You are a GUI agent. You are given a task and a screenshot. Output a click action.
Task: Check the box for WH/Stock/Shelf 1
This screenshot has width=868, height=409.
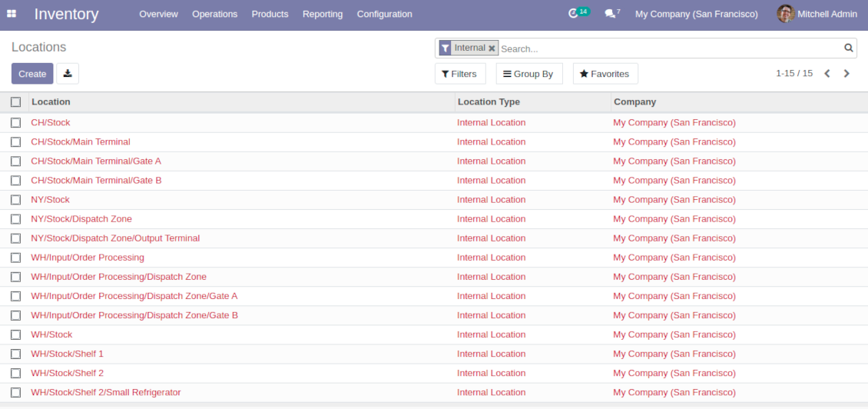[15, 354]
